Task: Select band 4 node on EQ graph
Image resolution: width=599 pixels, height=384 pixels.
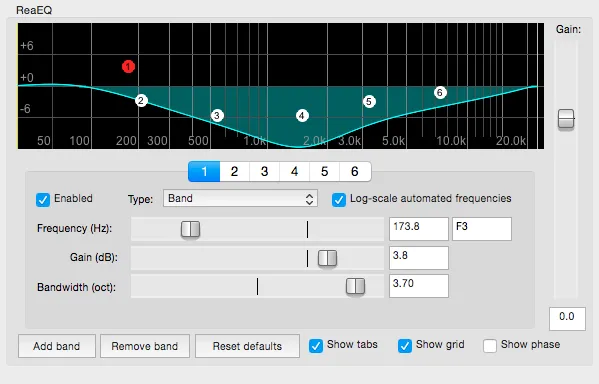Action: coord(302,116)
